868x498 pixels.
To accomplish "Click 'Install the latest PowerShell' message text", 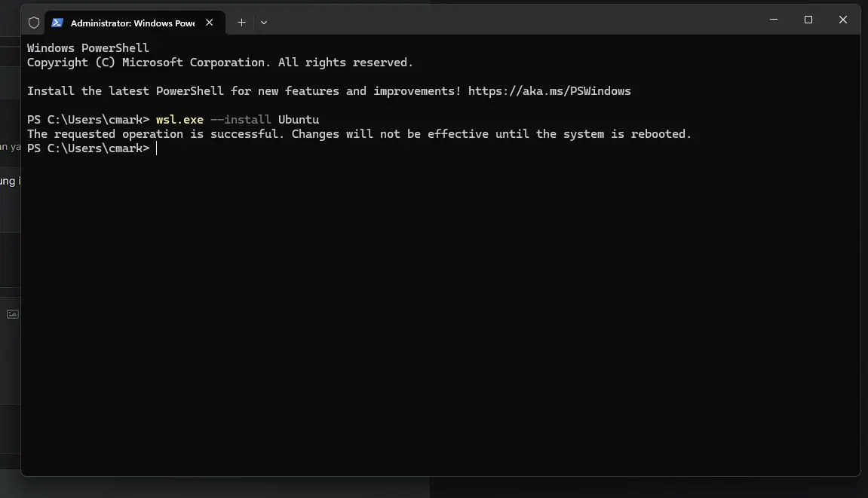I will tap(125, 90).
